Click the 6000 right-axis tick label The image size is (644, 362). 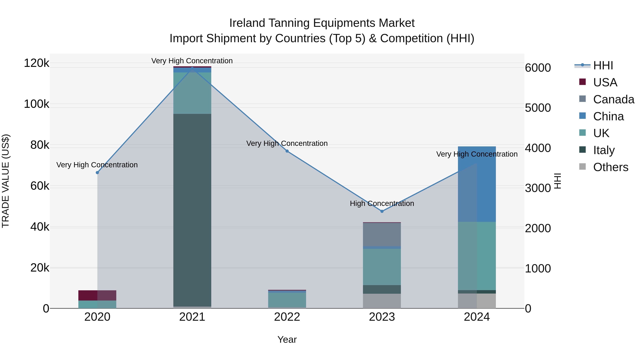point(538,68)
